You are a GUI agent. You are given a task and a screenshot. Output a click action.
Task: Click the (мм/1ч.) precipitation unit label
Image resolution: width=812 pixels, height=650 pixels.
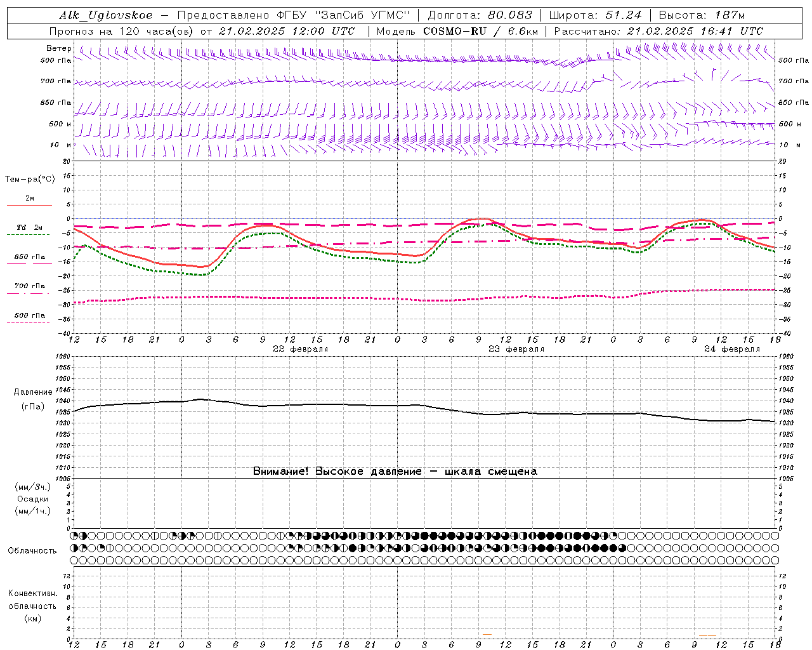click(x=33, y=511)
